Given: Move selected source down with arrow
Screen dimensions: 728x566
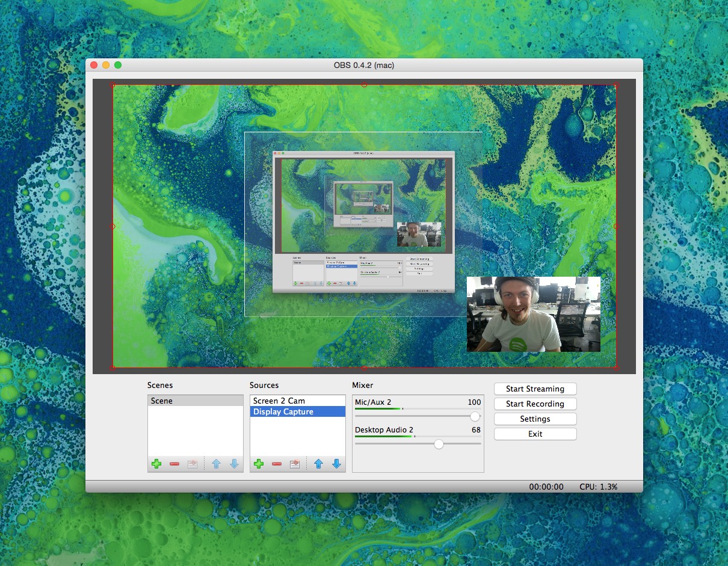Looking at the screenshot, I should [337, 464].
